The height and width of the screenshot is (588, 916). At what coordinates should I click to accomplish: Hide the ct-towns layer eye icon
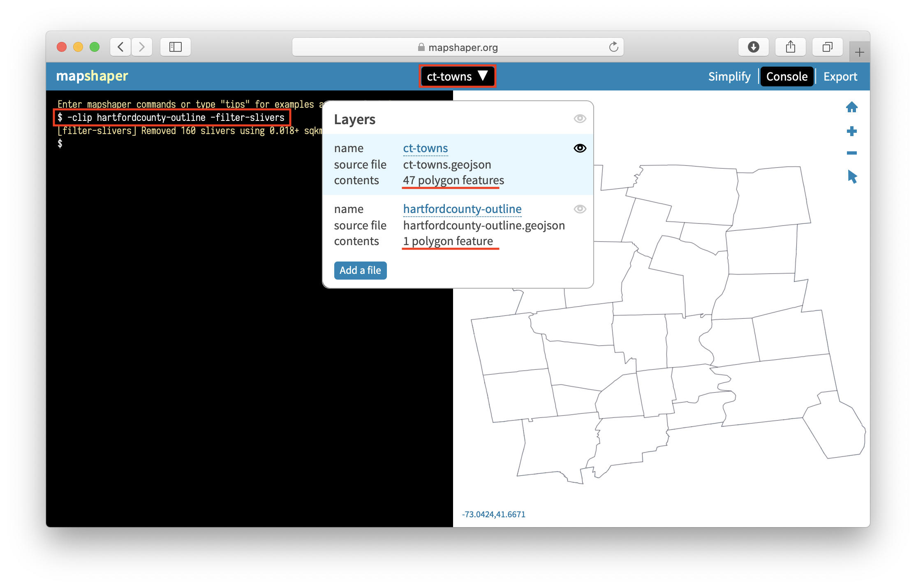tap(580, 148)
